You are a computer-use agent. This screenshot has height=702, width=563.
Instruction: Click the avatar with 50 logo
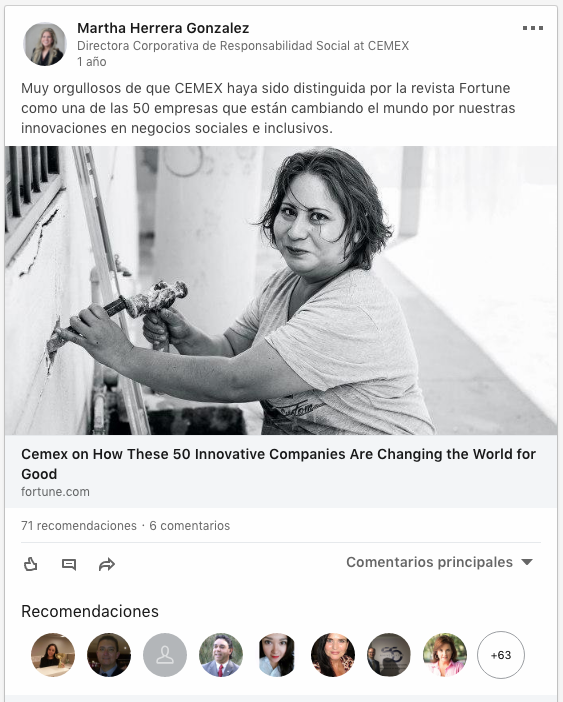(389, 655)
